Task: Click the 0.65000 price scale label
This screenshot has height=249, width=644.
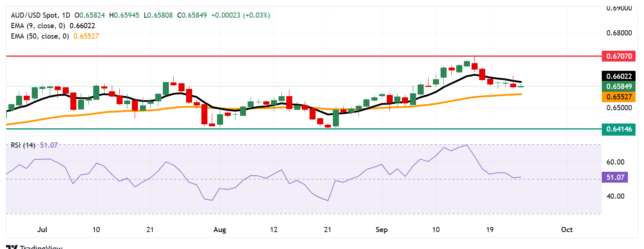Action: [619, 108]
